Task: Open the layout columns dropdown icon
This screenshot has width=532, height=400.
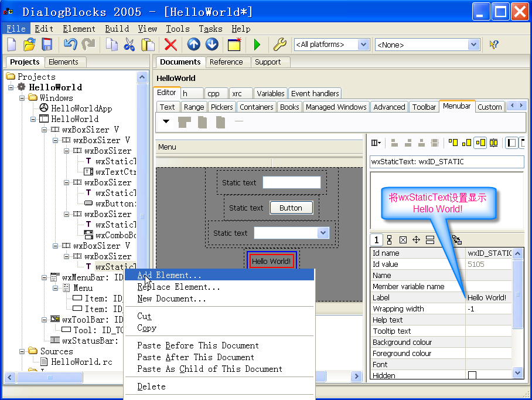Action: pyautogui.click(x=376, y=143)
